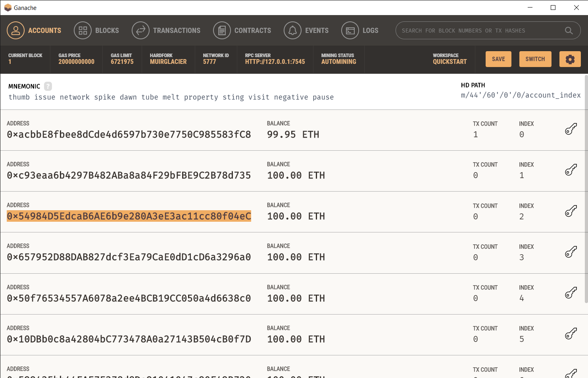Click the network ID 5777
Image resolution: width=588 pixels, height=378 pixels.
click(x=209, y=62)
